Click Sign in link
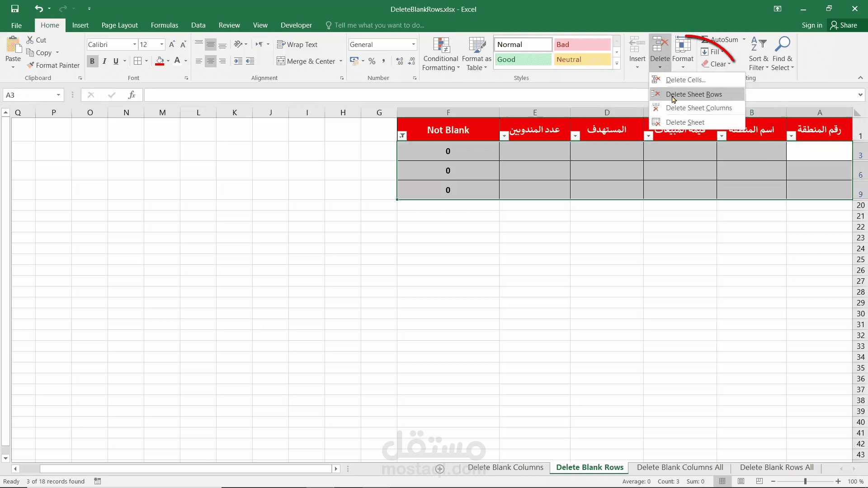This screenshot has width=868, height=488. pyautogui.click(x=811, y=25)
